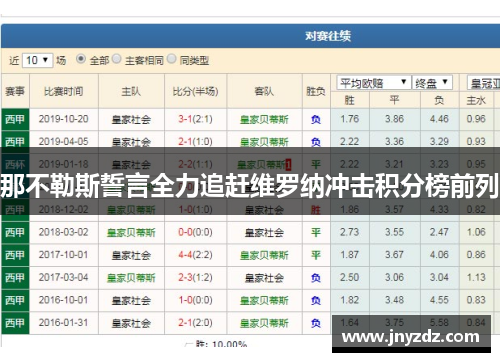Open the 0-0(0:0) score link
The image size is (500, 362).
(x=195, y=232)
